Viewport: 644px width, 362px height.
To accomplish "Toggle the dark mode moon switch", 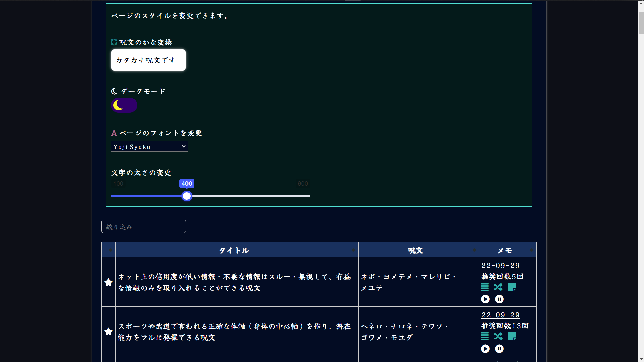I will (124, 105).
